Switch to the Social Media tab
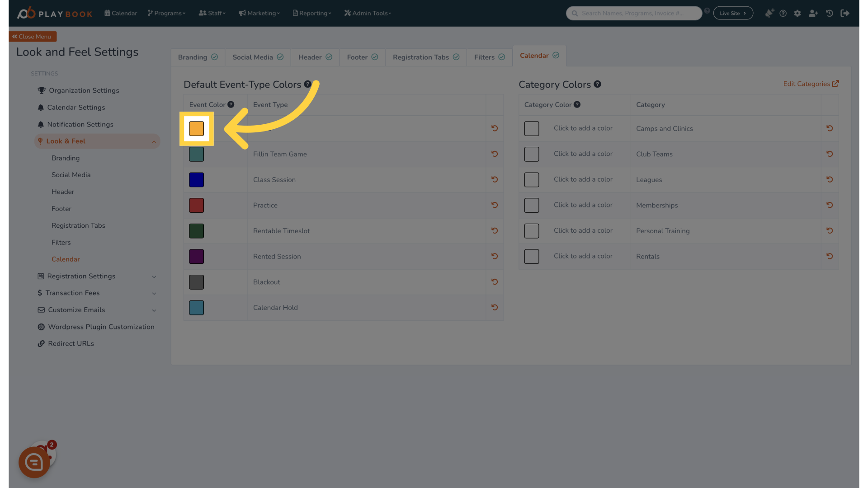This screenshot has height=488, width=868. (258, 57)
